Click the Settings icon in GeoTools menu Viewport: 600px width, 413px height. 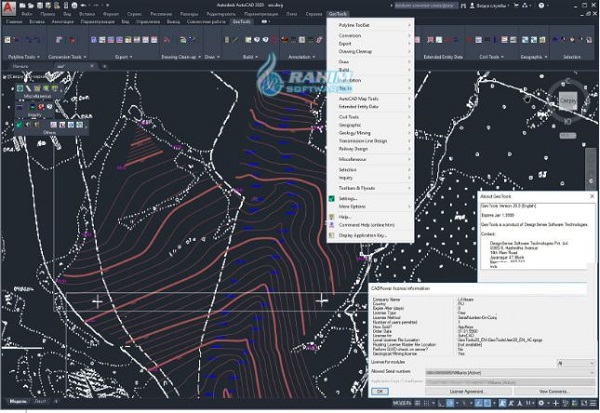(331, 198)
